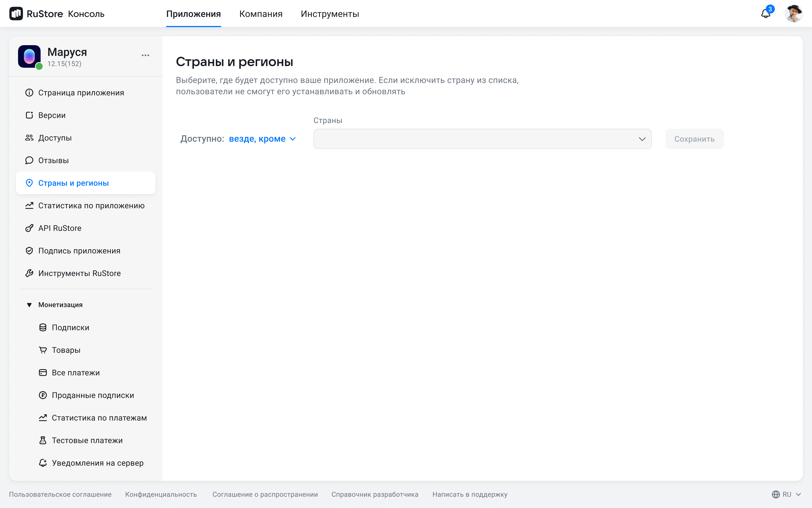Click the wrench icon beside Инструменты RuStore
Image resolution: width=812 pixels, height=508 pixels.
(x=30, y=274)
